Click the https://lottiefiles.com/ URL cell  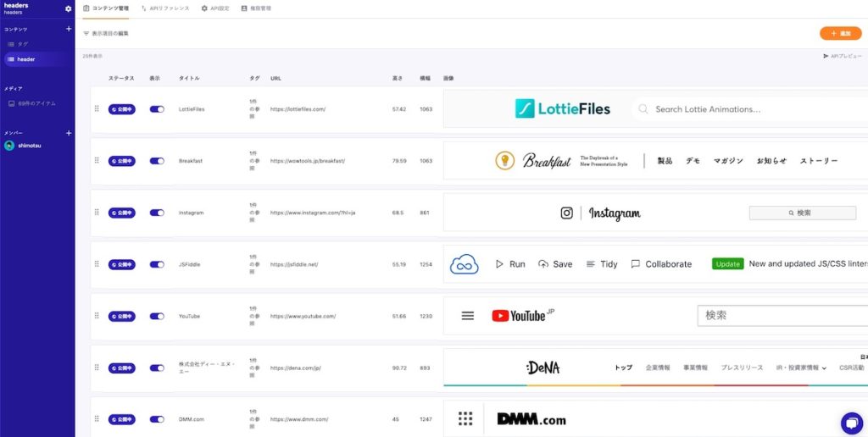(x=298, y=109)
